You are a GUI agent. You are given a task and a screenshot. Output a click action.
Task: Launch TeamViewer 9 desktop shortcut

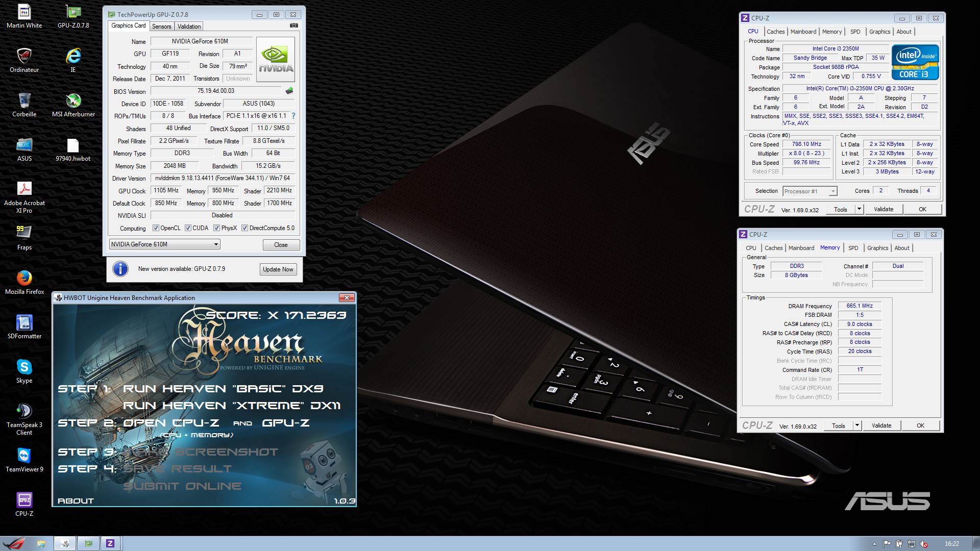tap(24, 460)
